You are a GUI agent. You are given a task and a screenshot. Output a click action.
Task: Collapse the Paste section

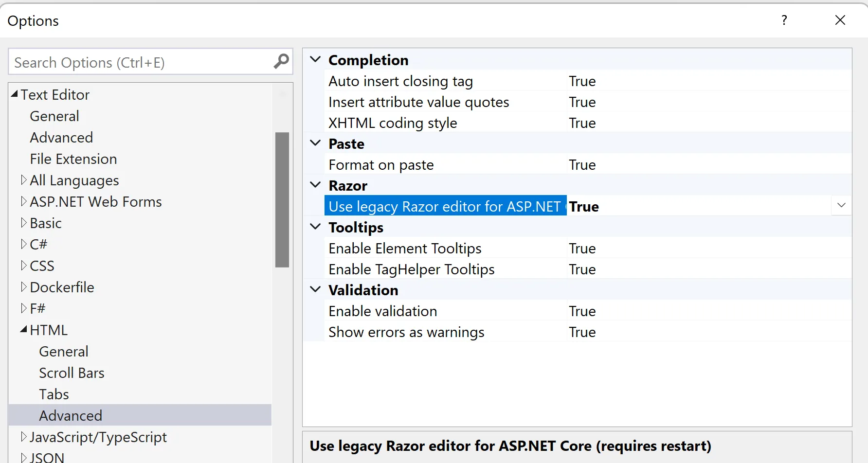(x=316, y=143)
